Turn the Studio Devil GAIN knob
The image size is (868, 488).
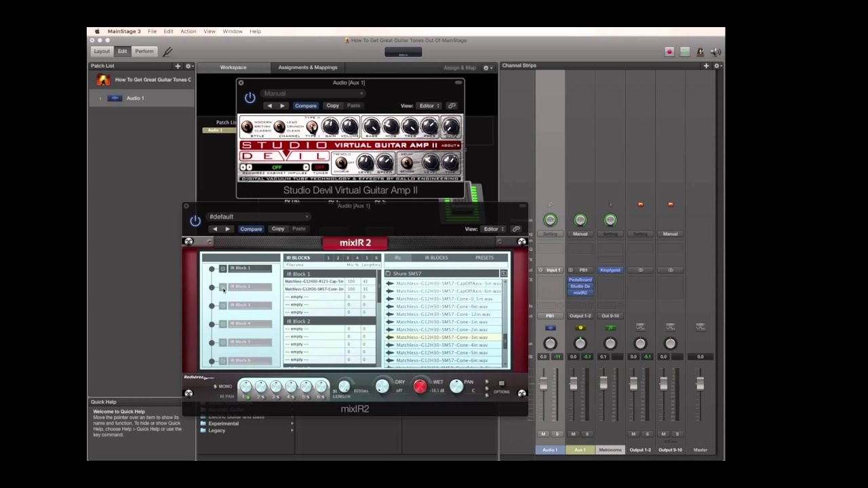point(330,125)
